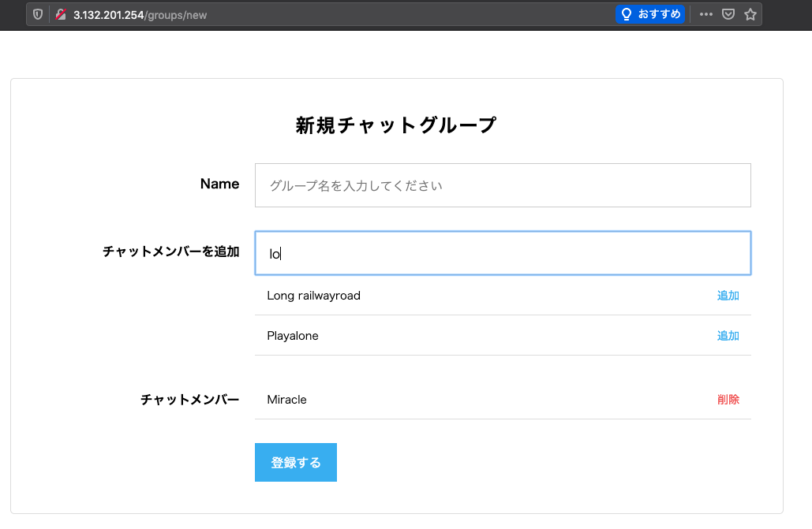Click the insecure connection lock icon
This screenshot has width=812, height=529.
coord(60,14)
